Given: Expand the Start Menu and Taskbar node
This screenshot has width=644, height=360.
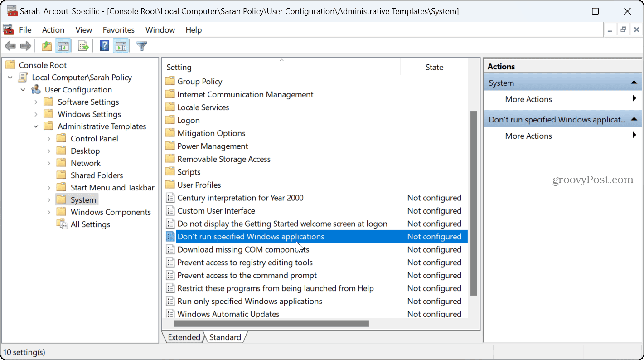Looking at the screenshot, I should (x=49, y=188).
